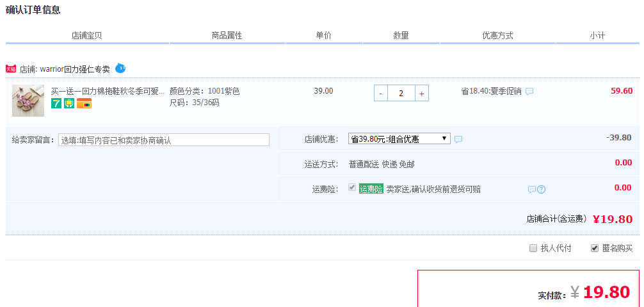This screenshot has height=307, width=644.
Task: Open the speech bubble beside the 店铺优惠 dropdown
Action: click(458, 139)
